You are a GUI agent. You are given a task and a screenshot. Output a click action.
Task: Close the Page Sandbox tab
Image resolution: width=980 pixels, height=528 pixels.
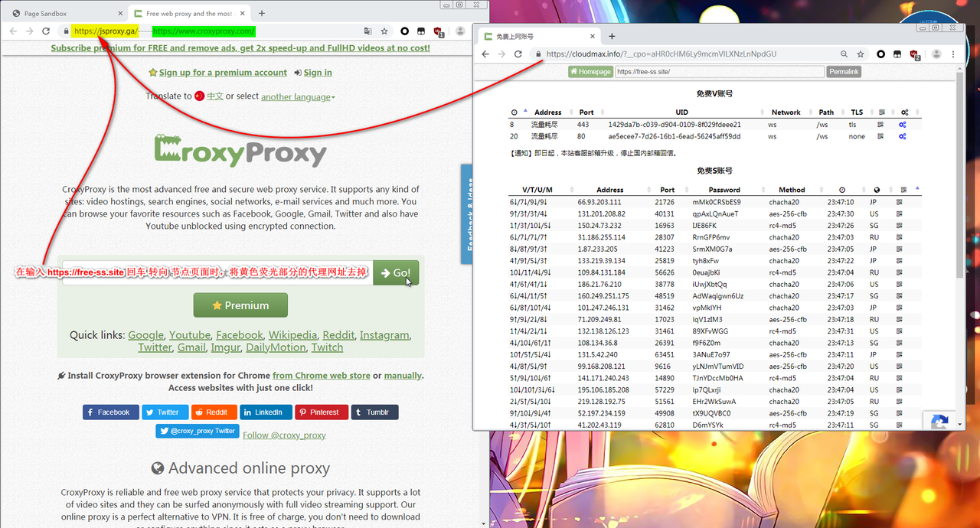(x=119, y=13)
